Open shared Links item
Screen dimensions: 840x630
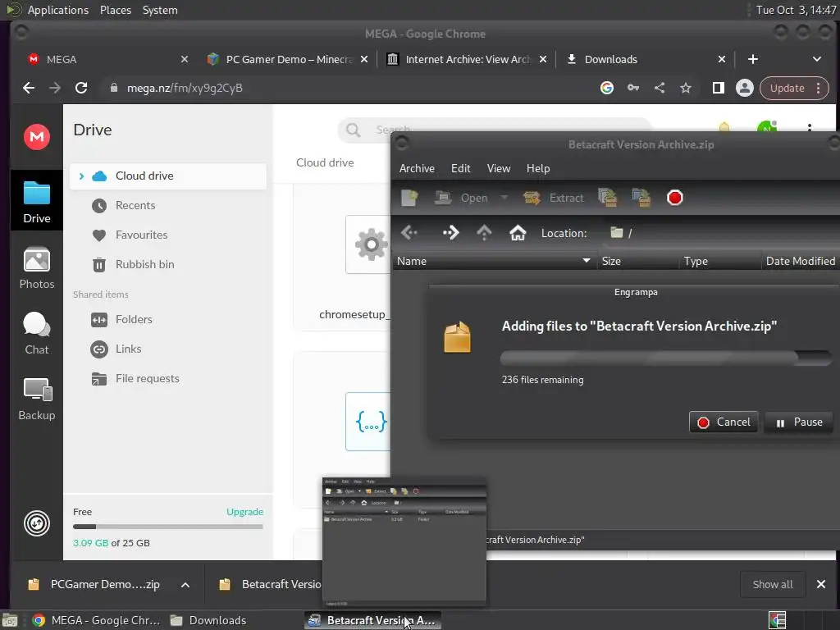[129, 349]
